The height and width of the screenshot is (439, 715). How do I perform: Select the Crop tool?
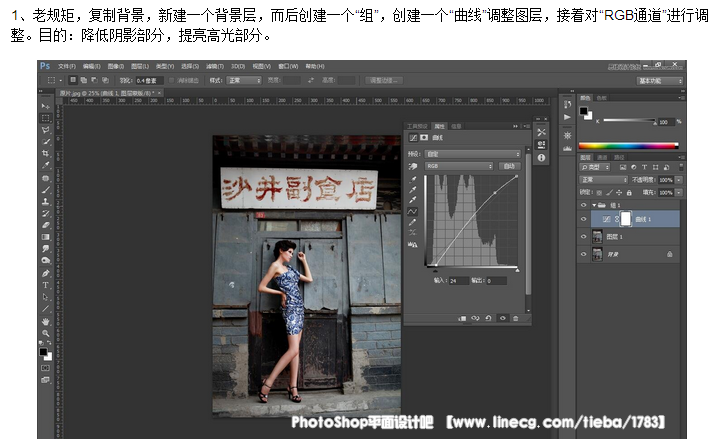(x=46, y=154)
